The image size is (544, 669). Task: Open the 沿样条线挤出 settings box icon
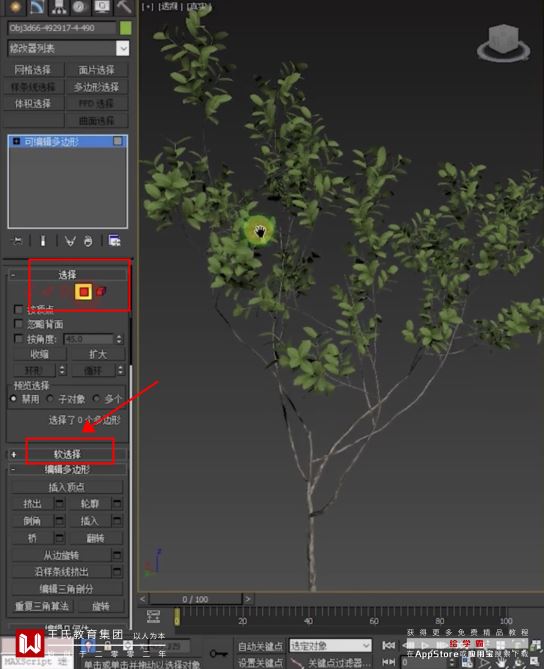pyautogui.click(x=117, y=571)
